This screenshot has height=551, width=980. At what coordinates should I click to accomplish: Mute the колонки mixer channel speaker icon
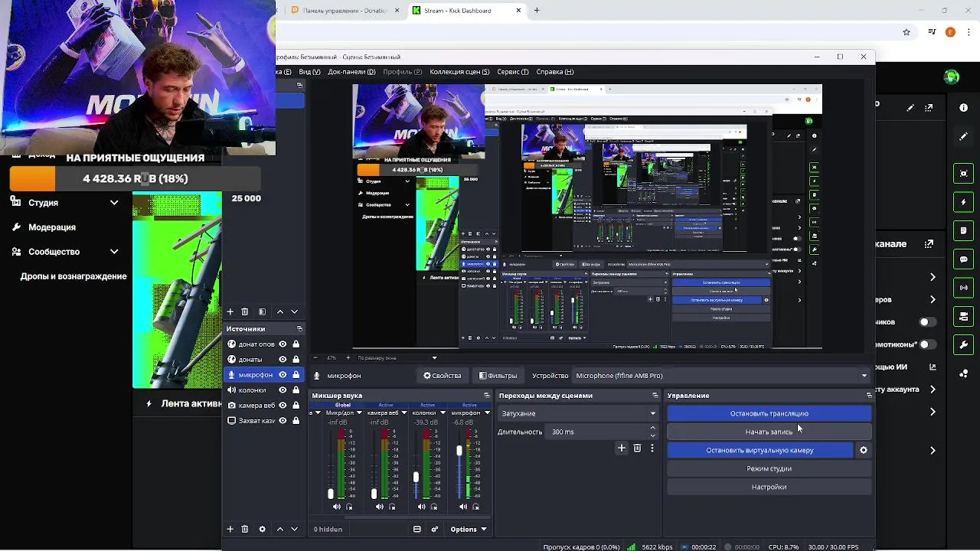point(421,507)
